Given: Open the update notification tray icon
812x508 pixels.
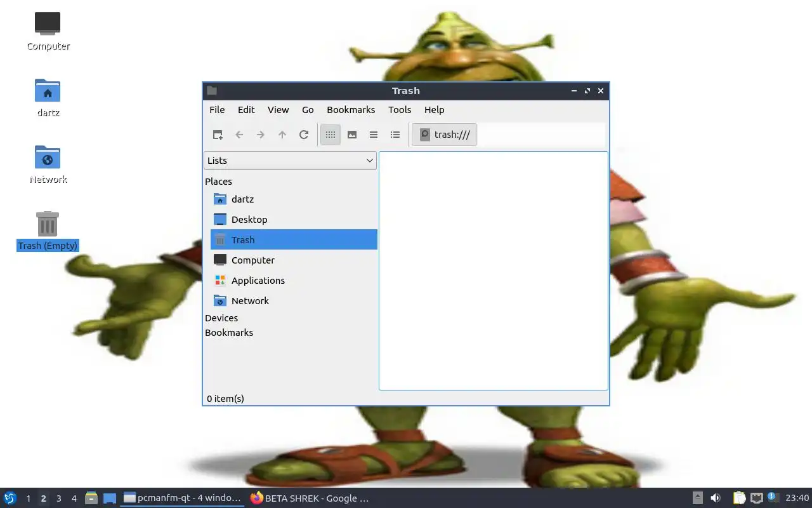Looking at the screenshot, I should [773, 497].
